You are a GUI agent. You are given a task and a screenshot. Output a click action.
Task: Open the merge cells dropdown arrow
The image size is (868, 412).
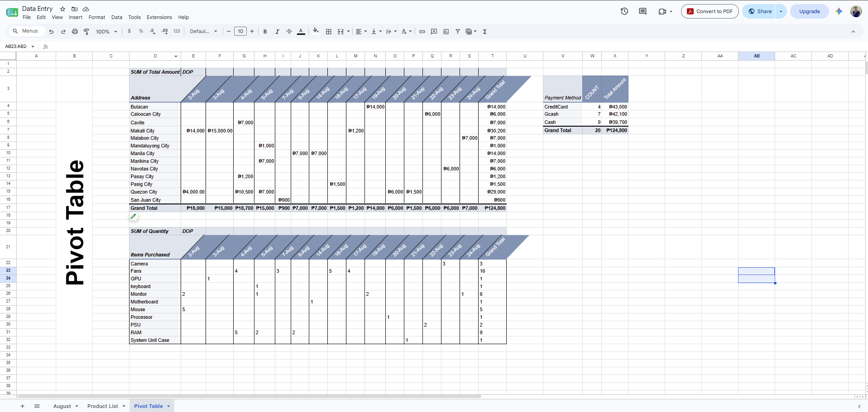click(348, 32)
